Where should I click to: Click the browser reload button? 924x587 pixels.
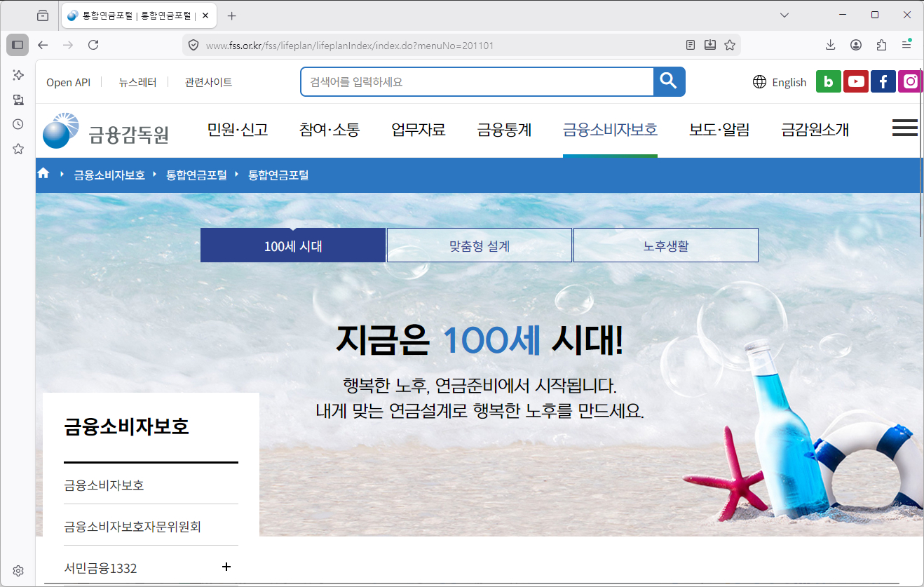pyautogui.click(x=93, y=45)
